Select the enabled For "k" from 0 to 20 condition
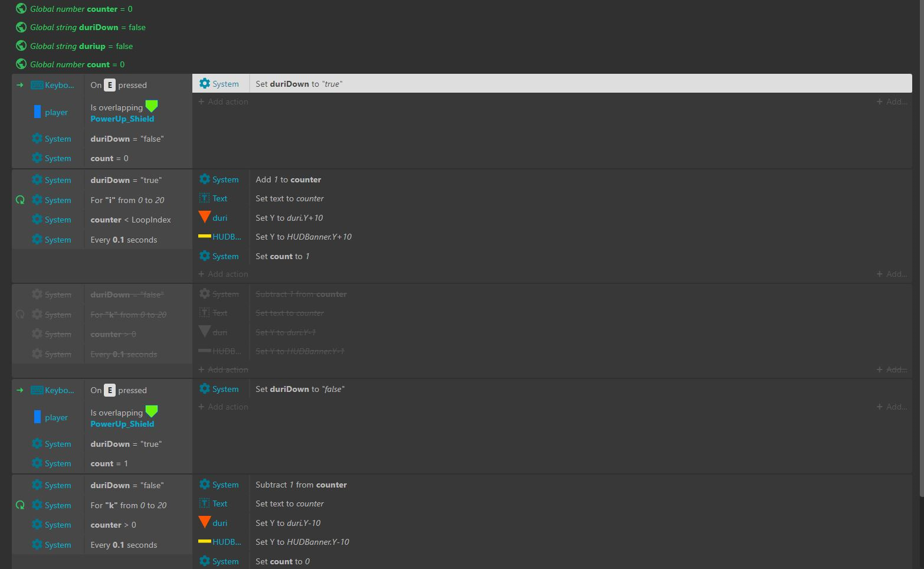 (x=138, y=505)
